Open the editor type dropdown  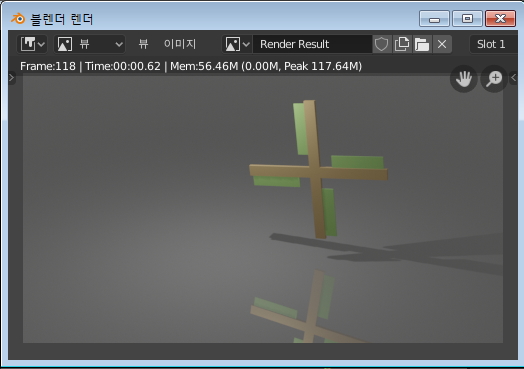tap(32, 44)
